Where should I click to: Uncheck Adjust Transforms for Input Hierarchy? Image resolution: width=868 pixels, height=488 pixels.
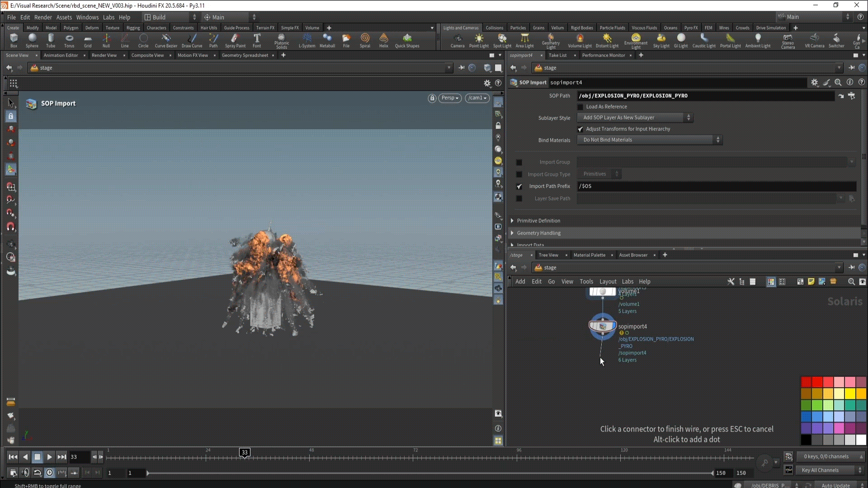(580, 129)
